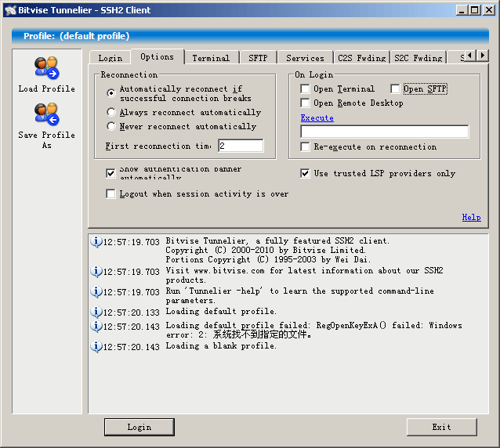Click info icon beside 'Run Tunnelier -help' log entry
This screenshot has width=500, height=448.
tap(96, 292)
